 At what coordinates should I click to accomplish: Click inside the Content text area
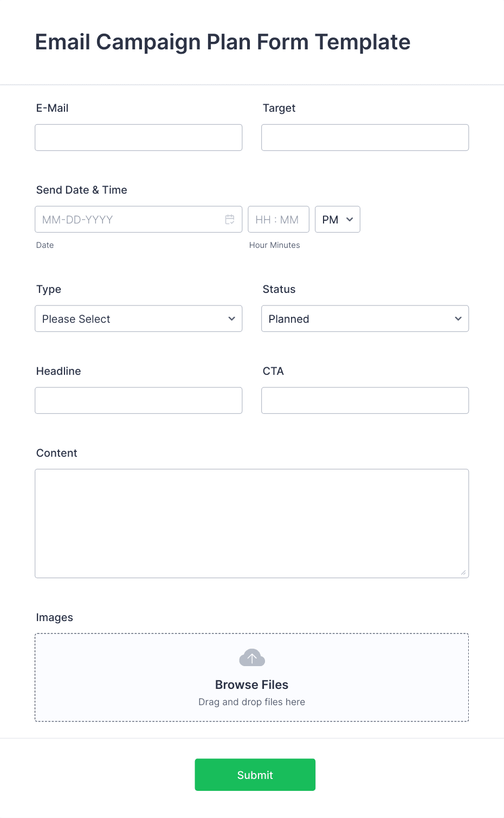[x=252, y=523]
